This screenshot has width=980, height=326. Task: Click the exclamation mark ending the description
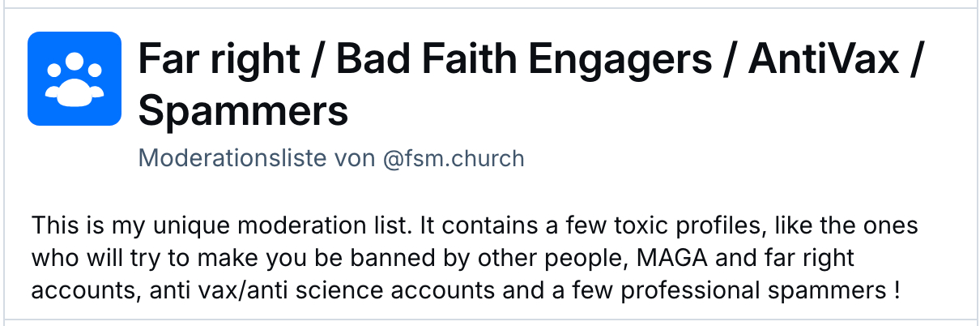coord(896,290)
